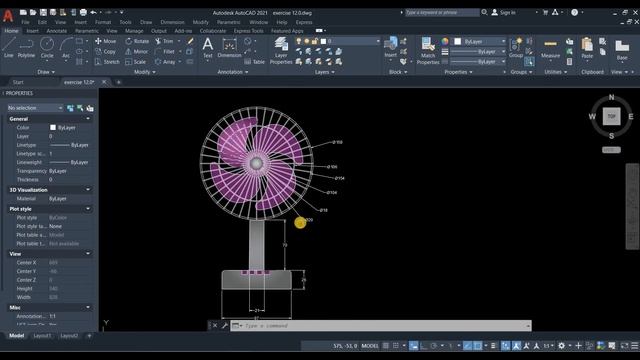
Task: Toggle ortho mode in status bar
Action: pos(424,346)
